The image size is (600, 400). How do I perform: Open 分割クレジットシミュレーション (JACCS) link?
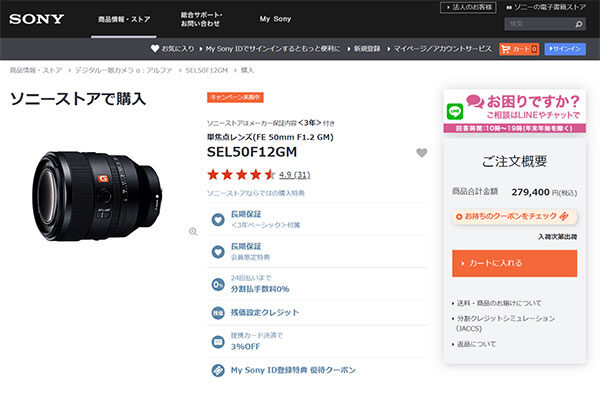click(506, 323)
